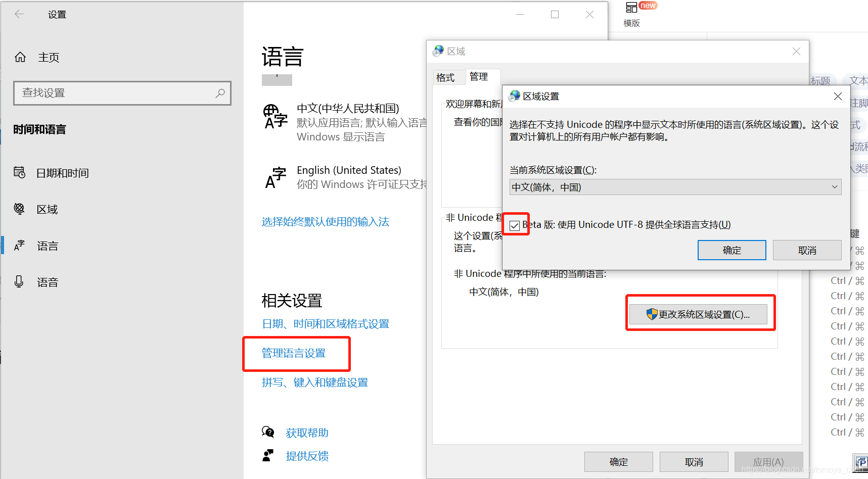868x479 pixels.
Task: Click 确定 in the 区域设置 dialog
Action: pos(732,250)
